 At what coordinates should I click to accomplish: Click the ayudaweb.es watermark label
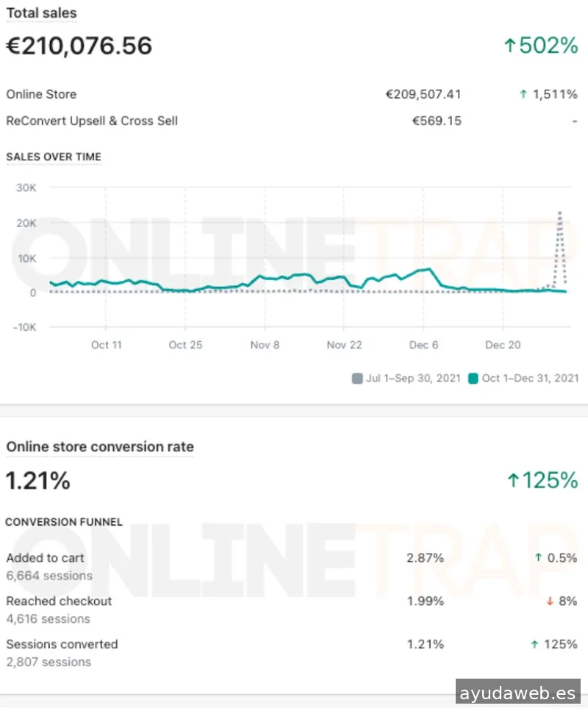pyautogui.click(x=520, y=692)
